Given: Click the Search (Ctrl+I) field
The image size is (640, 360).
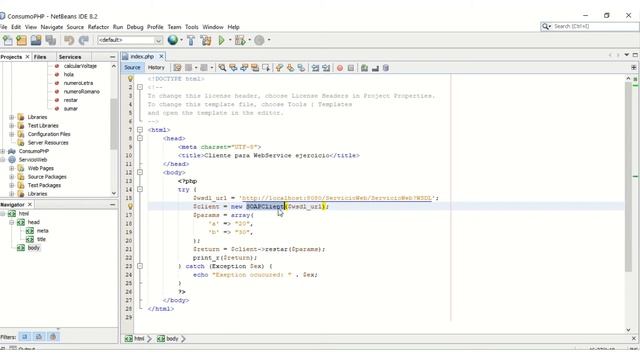Looking at the screenshot, I should point(590,26).
